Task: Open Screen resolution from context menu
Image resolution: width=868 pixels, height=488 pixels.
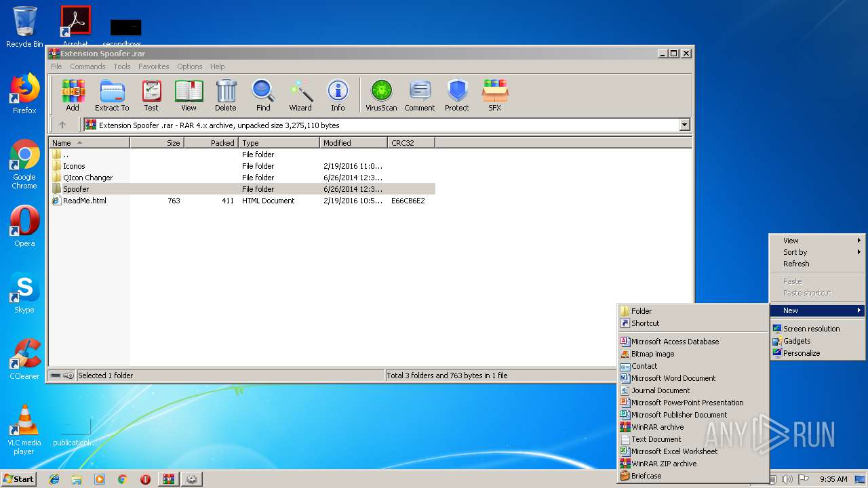Action: point(817,329)
